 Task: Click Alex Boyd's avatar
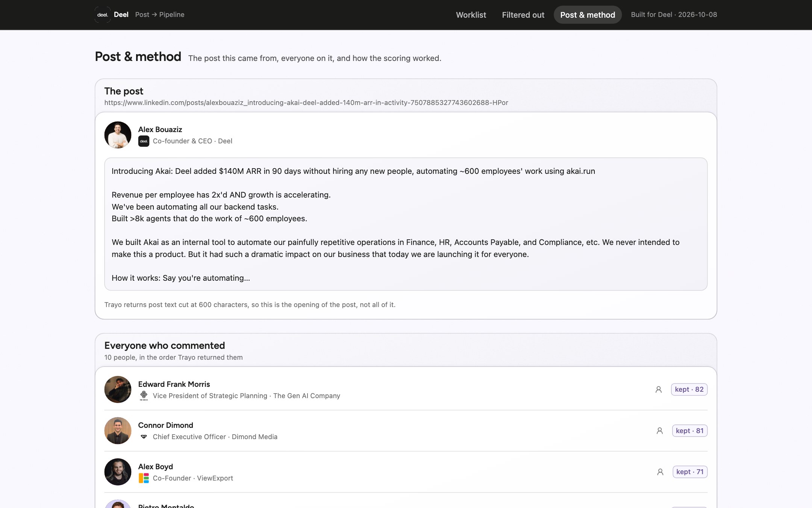[x=118, y=472]
